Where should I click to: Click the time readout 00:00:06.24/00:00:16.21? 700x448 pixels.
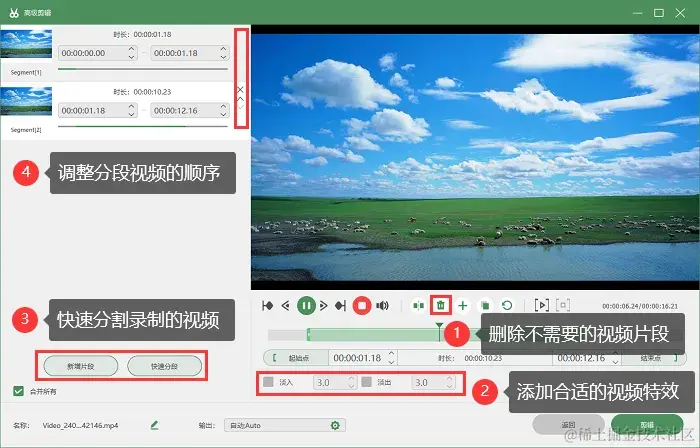640,306
